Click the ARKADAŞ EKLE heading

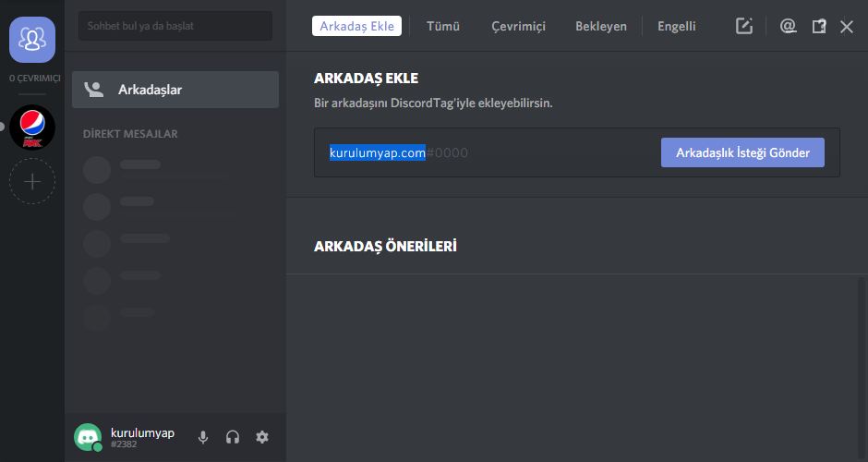coord(366,79)
